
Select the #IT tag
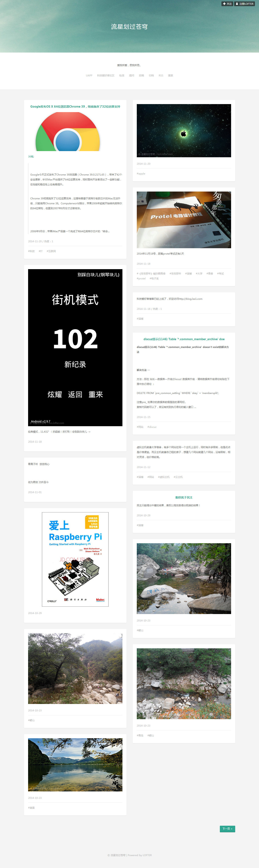tap(41, 251)
